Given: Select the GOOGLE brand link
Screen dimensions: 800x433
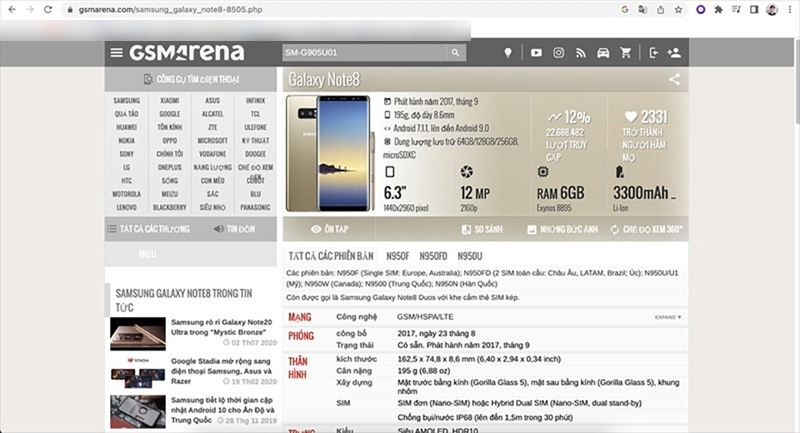Looking at the screenshot, I should [169, 114].
